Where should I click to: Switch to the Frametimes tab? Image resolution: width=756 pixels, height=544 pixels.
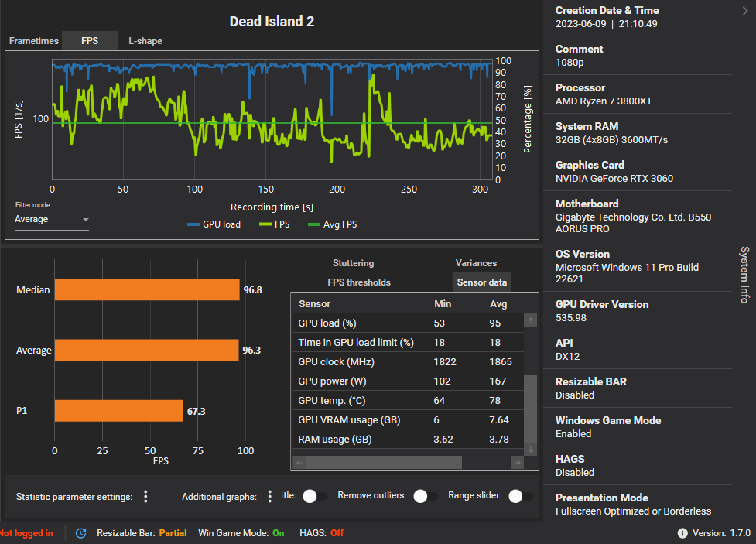[x=34, y=41]
